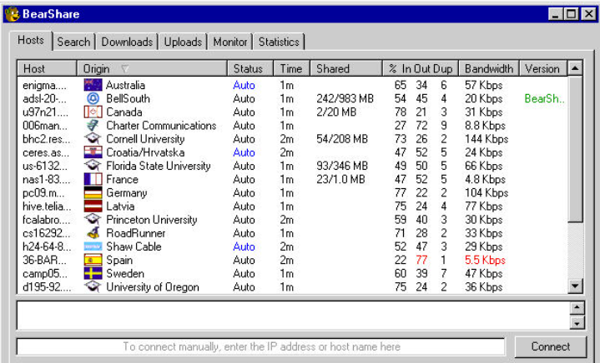Click the host list scroll down arrow
This screenshot has width=600, height=363.
point(575,285)
